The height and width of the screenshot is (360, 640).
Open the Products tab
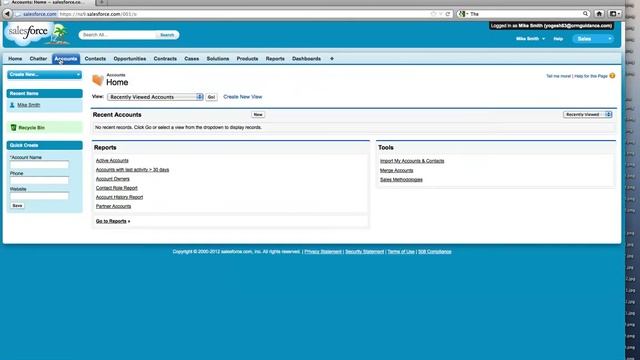click(x=247, y=59)
